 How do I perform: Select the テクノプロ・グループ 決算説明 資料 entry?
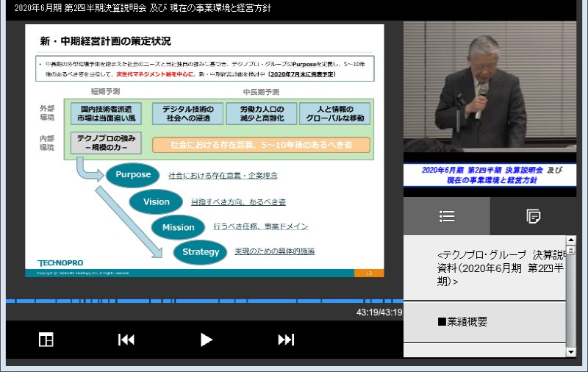coord(484,268)
